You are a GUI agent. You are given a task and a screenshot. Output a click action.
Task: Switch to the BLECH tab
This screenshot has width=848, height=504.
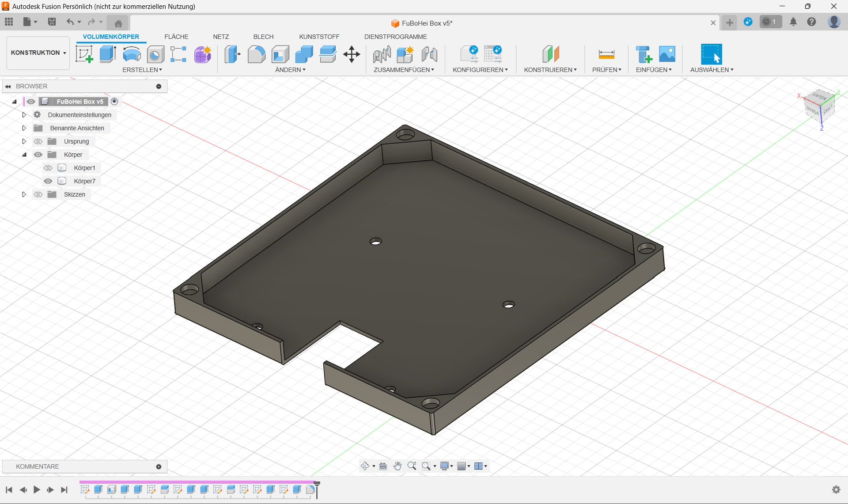263,37
